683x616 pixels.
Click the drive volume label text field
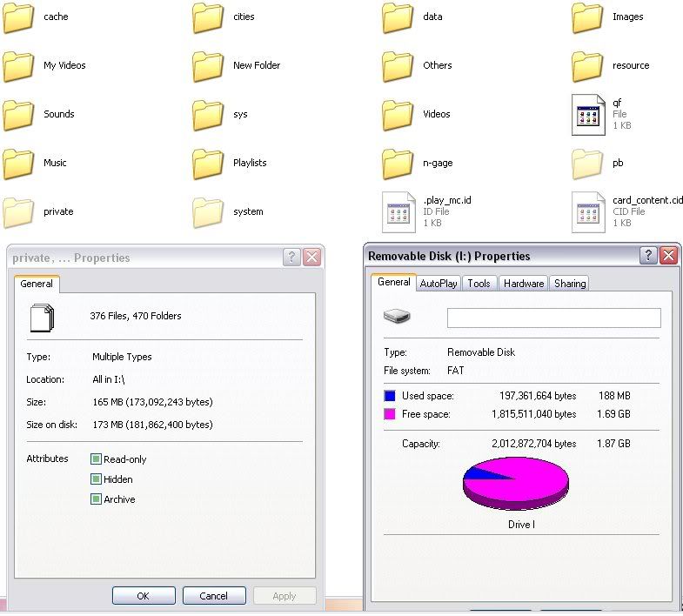(x=553, y=318)
